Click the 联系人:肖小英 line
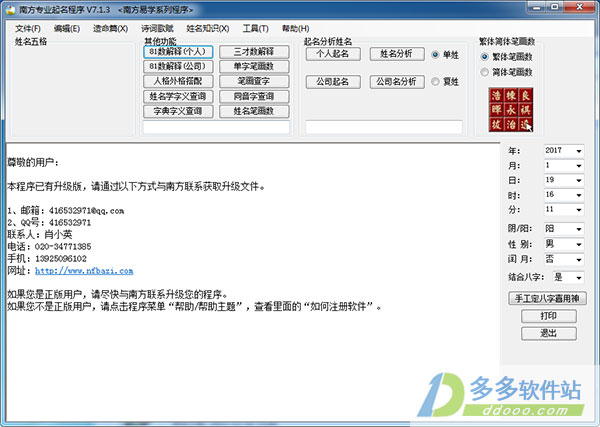 pos(39,235)
